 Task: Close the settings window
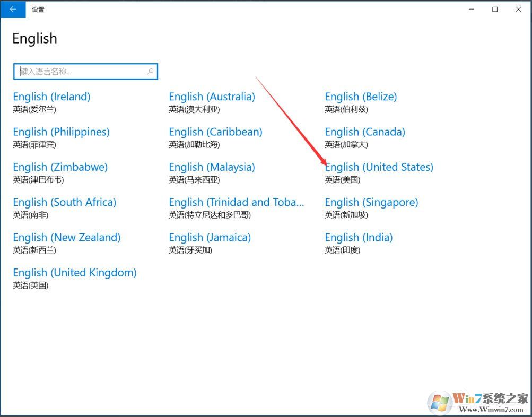pos(518,9)
